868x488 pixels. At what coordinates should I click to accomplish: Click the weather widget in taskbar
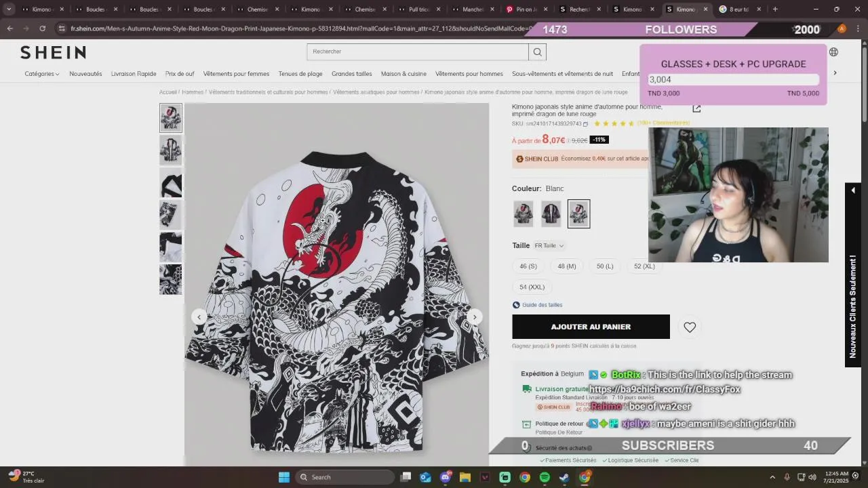[27, 477]
